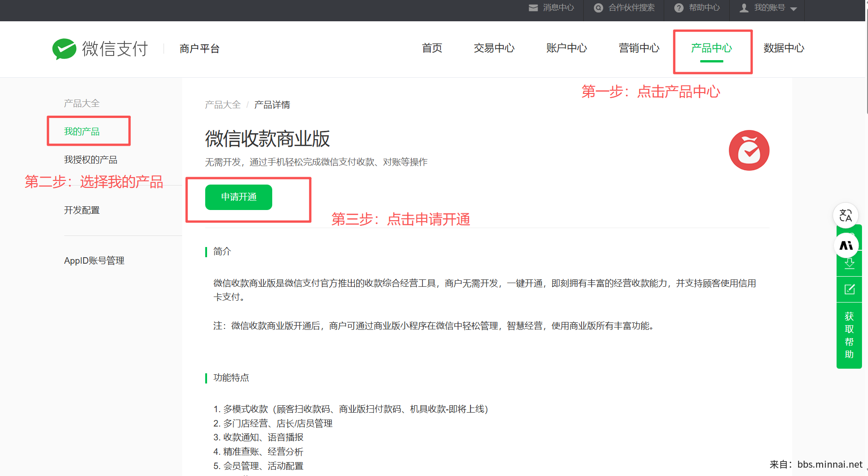
Task: Click the edit feedback icon in green sidebar
Action: [849, 290]
